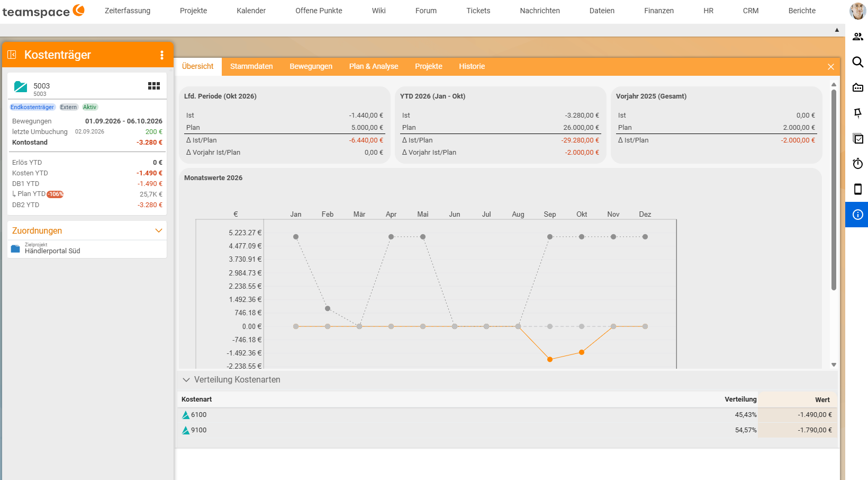Click the overview vertical scrollbar thumb
Viewport: 868px width, 480px height.
point(834,190)
